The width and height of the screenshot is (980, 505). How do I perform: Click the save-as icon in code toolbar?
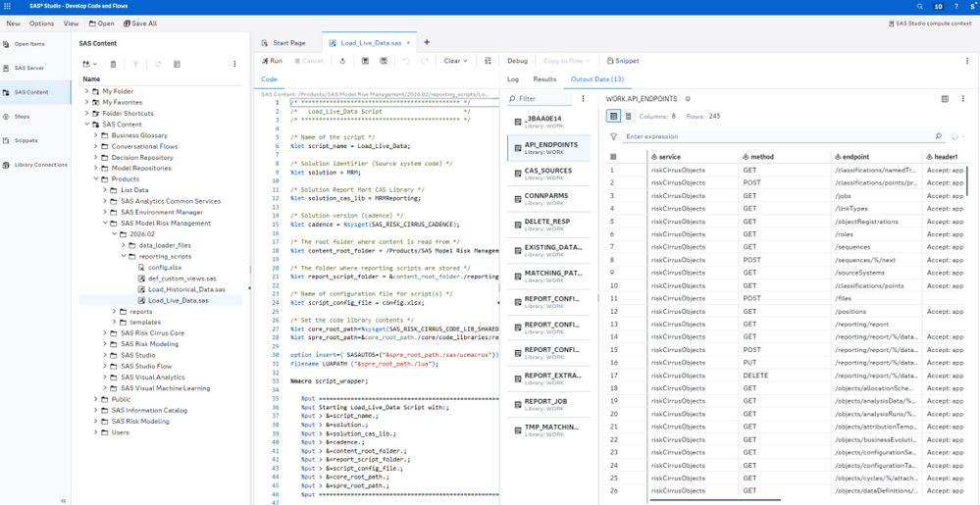384,61
